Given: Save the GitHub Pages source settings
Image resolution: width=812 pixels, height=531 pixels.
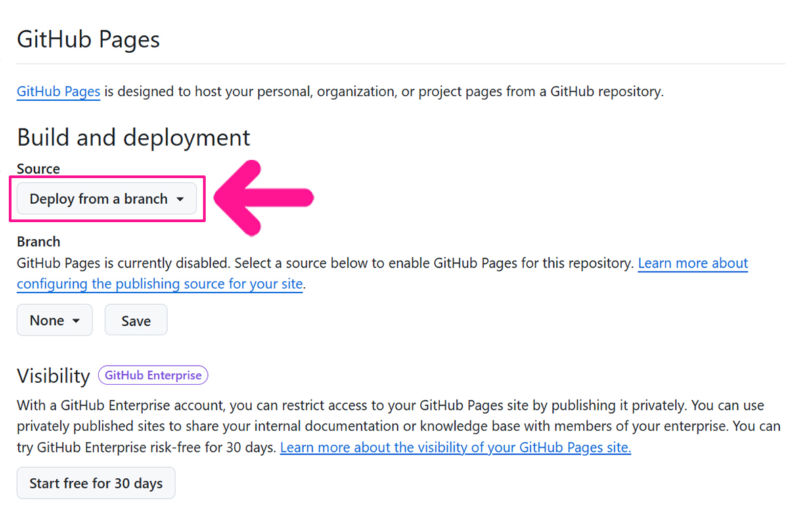Looking at the screenshot, I should pos(135,320).
